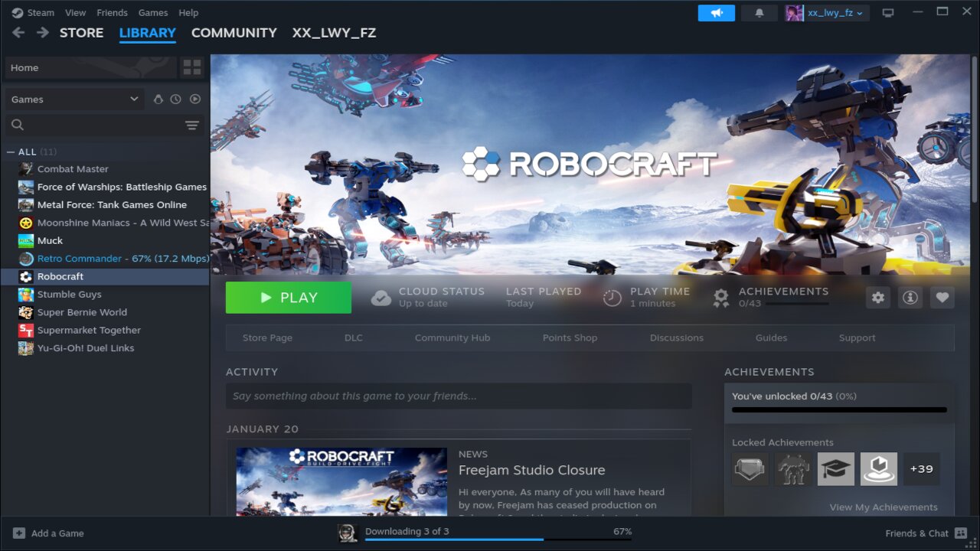Go to the COMMUNITY tab
Screen dimensions: 980x551
point(234,33)
